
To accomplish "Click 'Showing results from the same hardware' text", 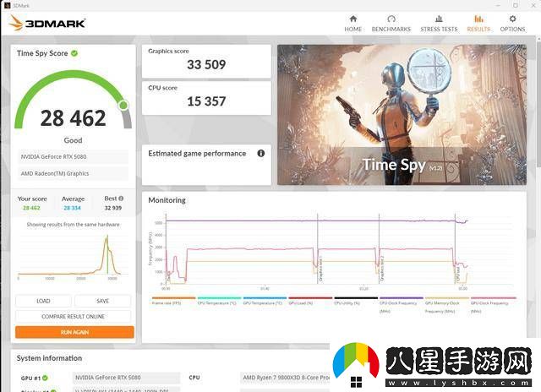I will point(74,225).
